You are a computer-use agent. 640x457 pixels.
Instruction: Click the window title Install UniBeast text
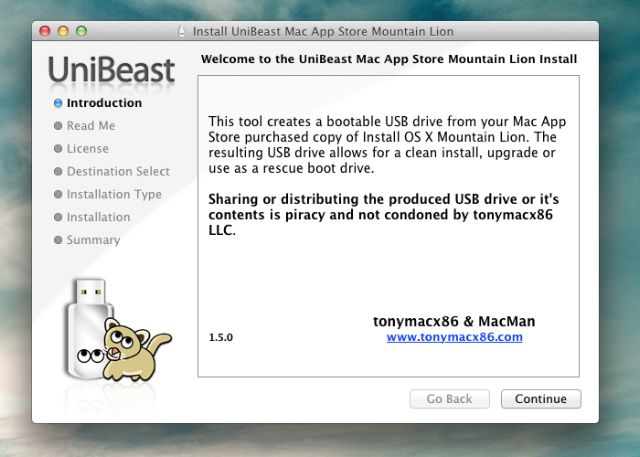(x=323, y=31)
